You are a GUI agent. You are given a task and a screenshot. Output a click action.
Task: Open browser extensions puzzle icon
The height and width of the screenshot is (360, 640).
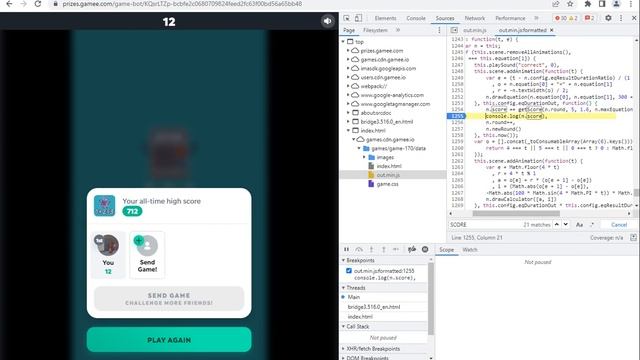(588, 4)
